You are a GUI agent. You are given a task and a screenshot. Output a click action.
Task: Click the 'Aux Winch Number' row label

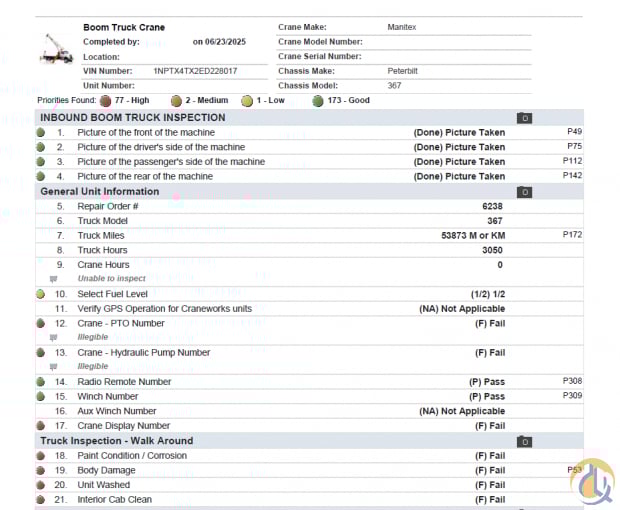point(117,411)
